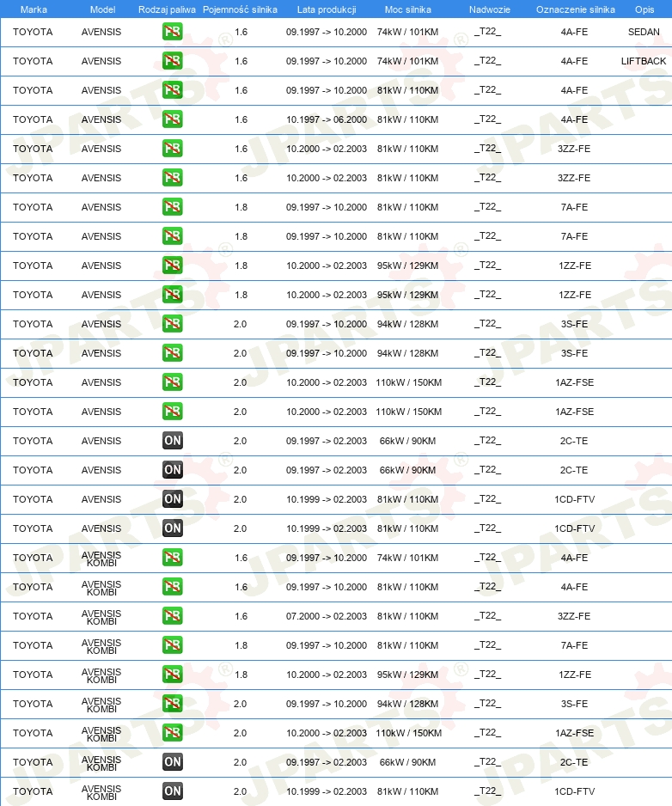Select the 07.2000 -> 02.2003 production years cell
The height and width of the screenshot is (806, 672).
click(327, 616)
